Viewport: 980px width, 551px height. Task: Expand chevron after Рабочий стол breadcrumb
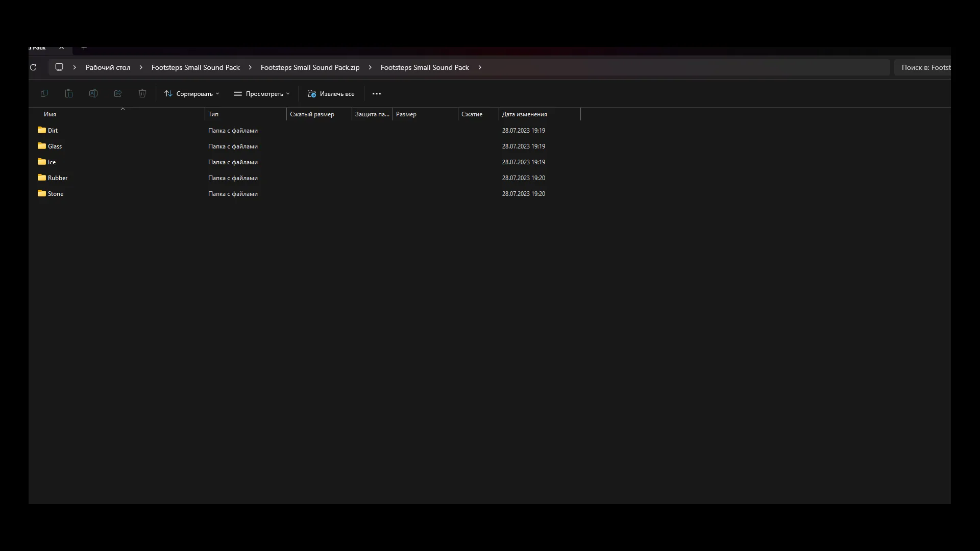(141, 67)
